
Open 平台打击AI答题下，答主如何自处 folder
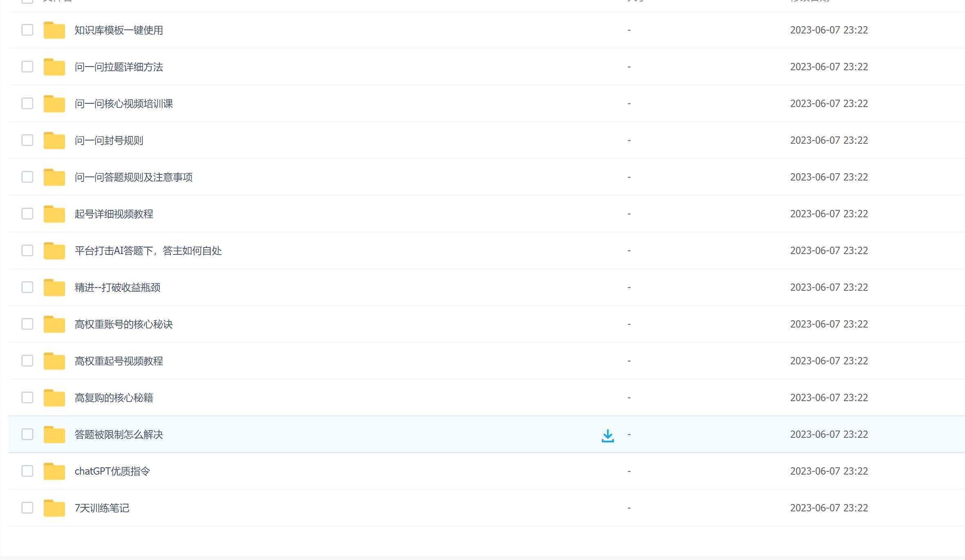click(x=148, y=251)
